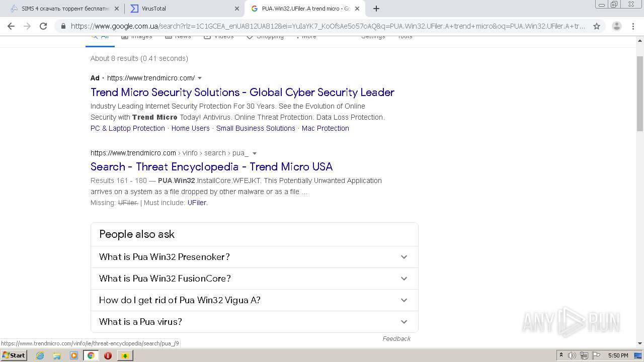Launch Internet Explorer from the taskbar
Screen dimensions: 644x362
tap(40, 355)
